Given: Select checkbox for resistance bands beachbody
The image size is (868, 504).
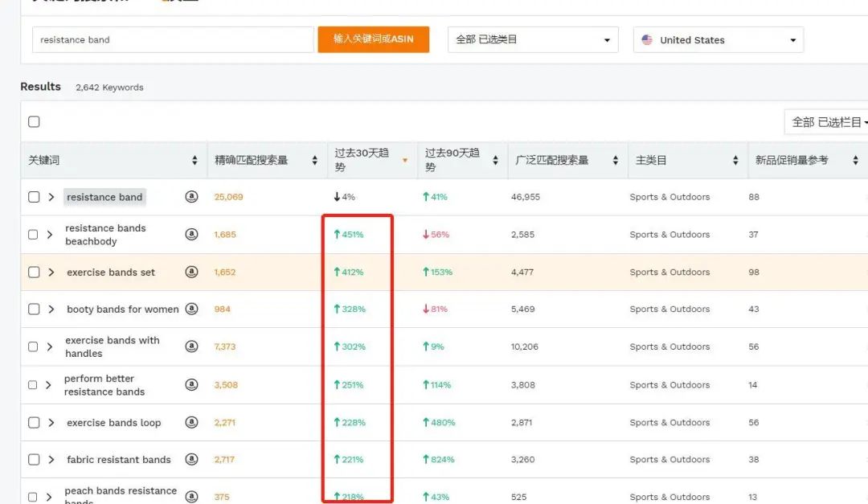Looking at the screenshot, I should pos(33,235).
